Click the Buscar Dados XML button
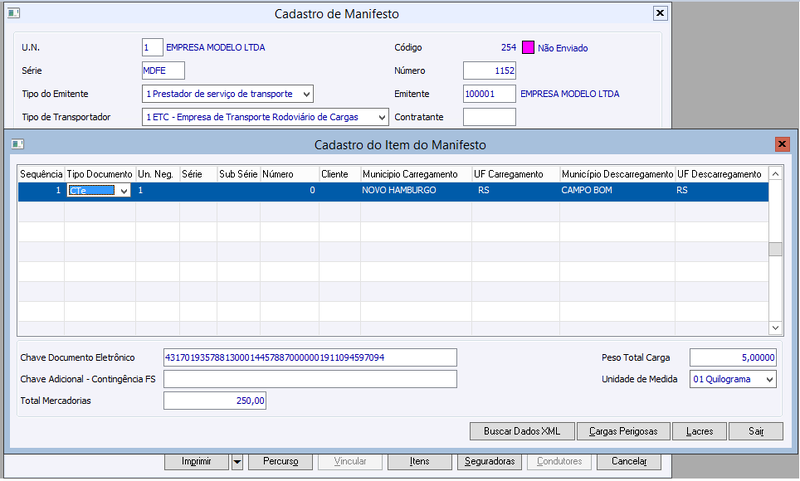The image size is (800, 481). click(522, 432)
